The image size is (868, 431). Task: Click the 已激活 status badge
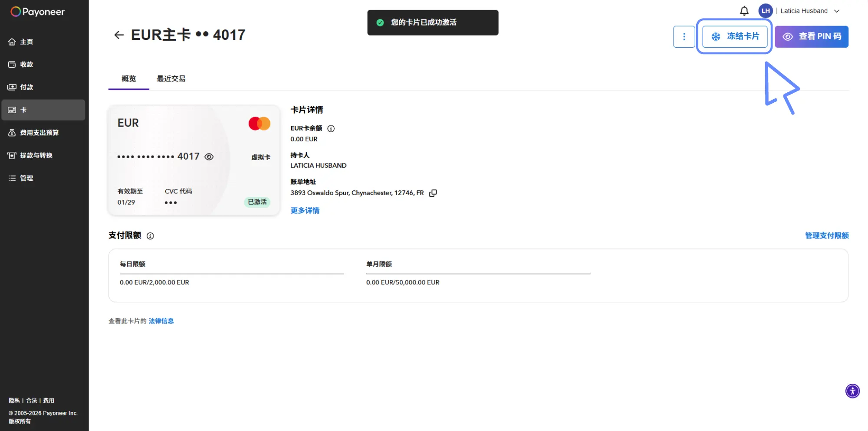click(257, 202)
